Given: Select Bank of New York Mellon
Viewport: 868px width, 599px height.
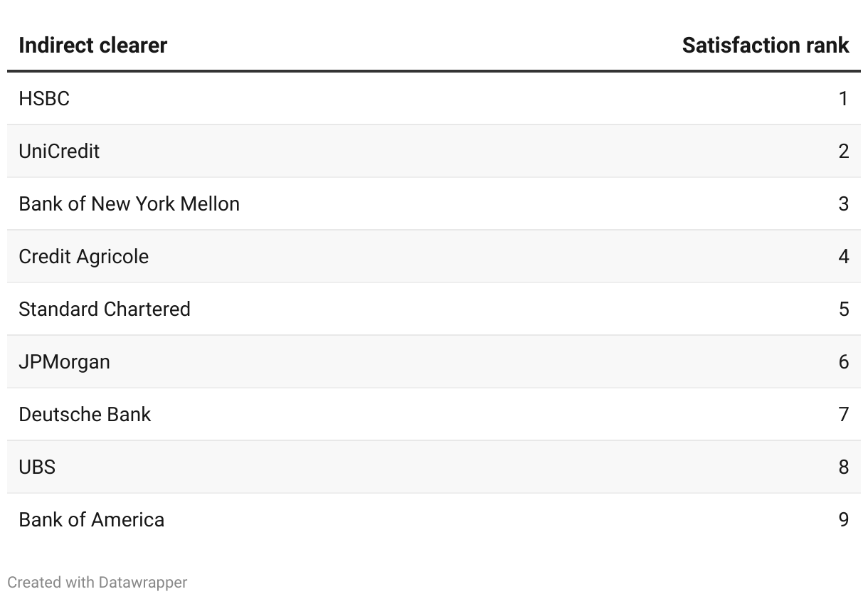Looking at the screenshot, I should click(129, 203).
